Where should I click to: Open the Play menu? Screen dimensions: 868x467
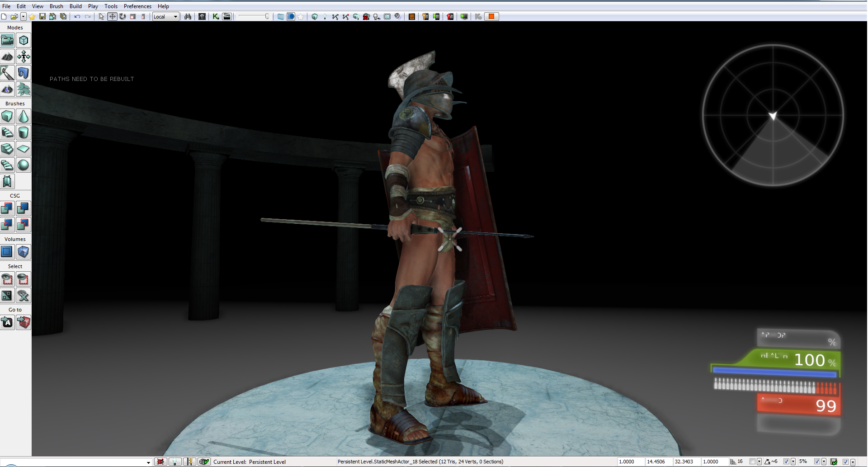pyautogui.click(x=93, y=6)
